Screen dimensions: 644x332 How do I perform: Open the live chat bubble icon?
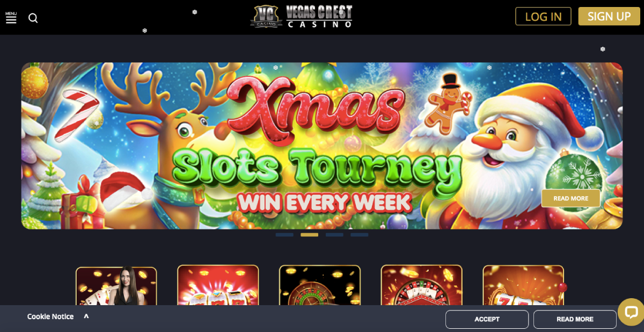[631, 312]
